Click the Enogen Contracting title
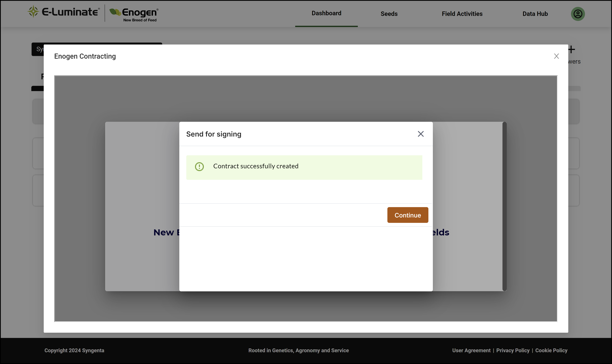 pos(85,56)
